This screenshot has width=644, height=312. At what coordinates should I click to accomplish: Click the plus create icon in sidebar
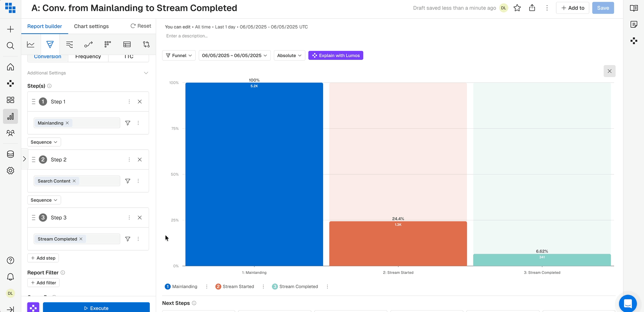10,29
